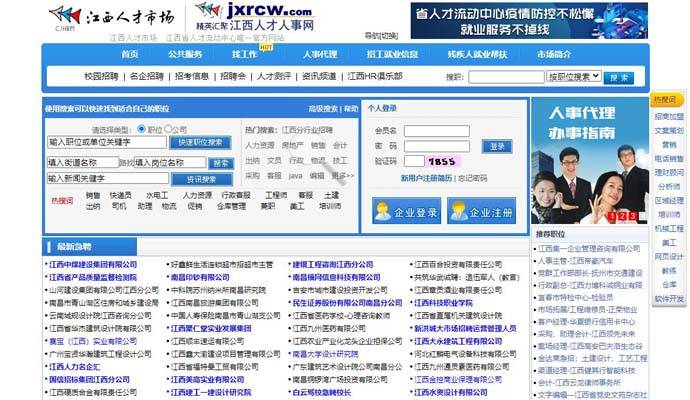Click the 登录 button

point(497,147)
